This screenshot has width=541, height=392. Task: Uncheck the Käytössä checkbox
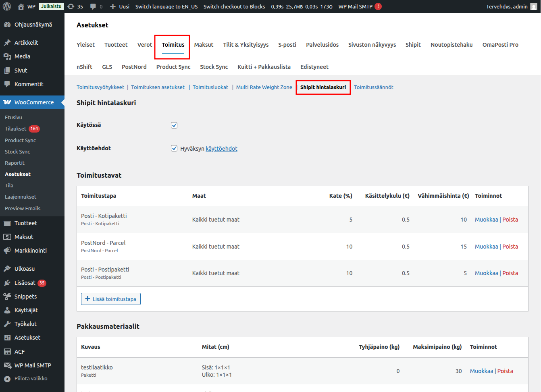coord(174,125)
